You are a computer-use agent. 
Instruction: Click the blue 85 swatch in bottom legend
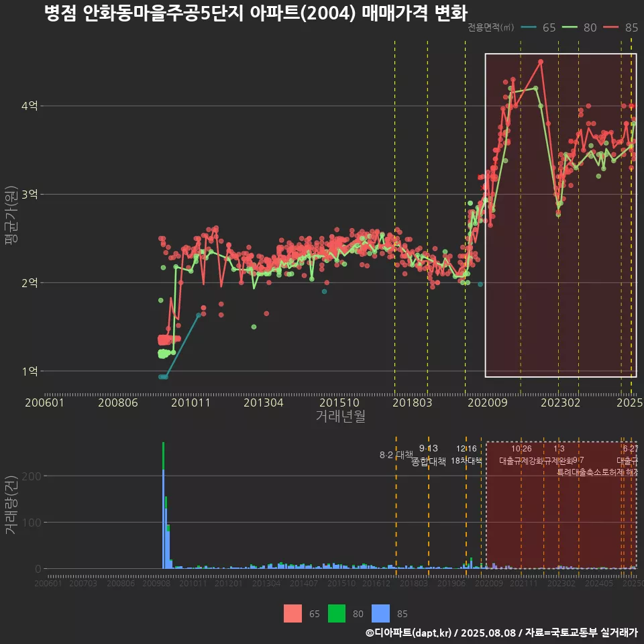381,614
